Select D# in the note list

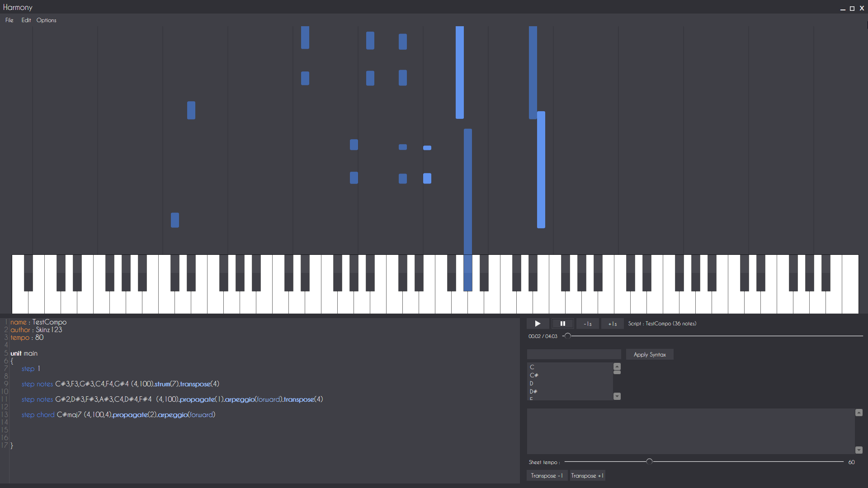(533, 391)
